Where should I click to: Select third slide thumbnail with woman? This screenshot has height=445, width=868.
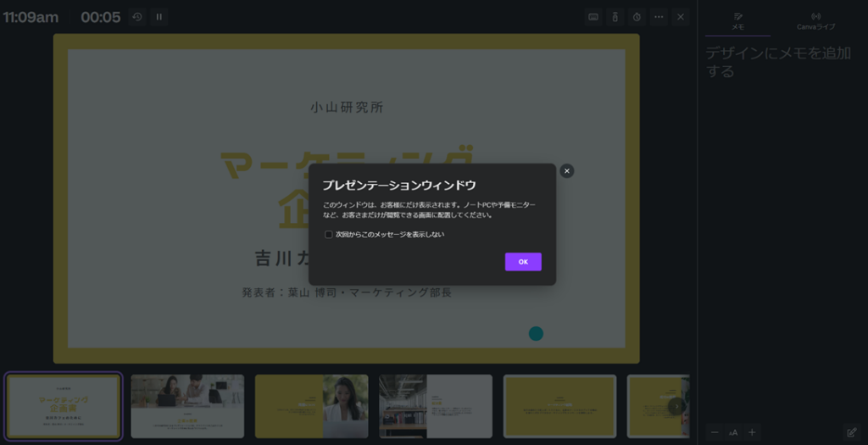click(x=311, y=406)
